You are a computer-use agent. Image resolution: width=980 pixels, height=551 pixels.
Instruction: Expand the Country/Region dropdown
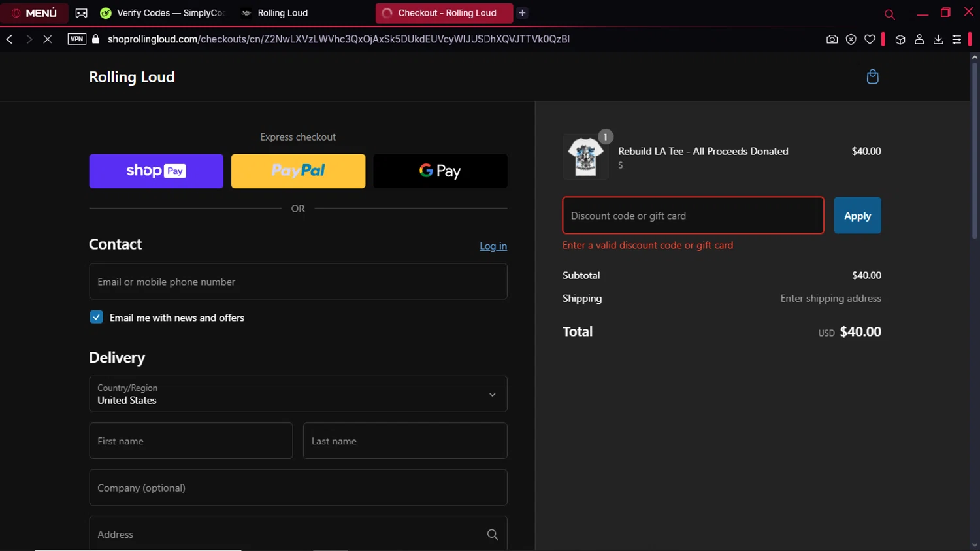point(298,394)
